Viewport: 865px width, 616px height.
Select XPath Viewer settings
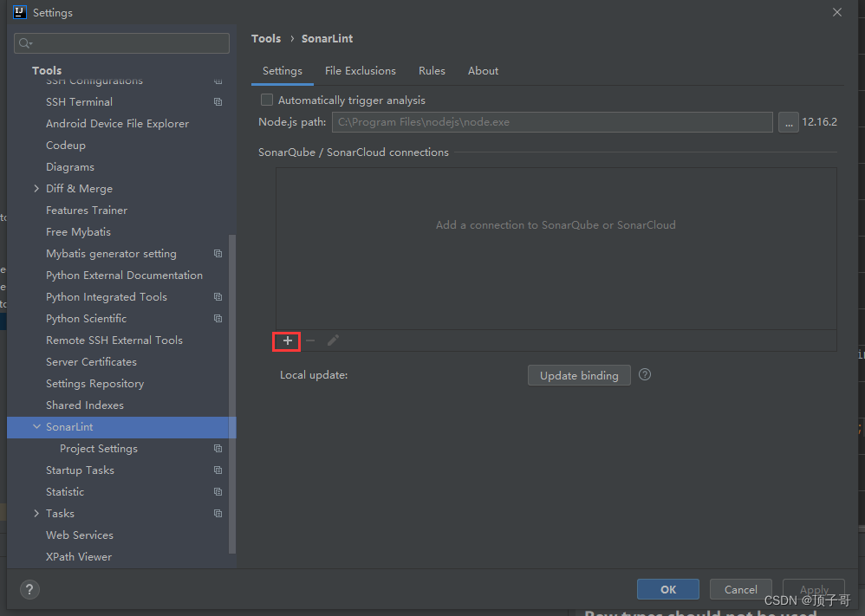coord(79,557)
